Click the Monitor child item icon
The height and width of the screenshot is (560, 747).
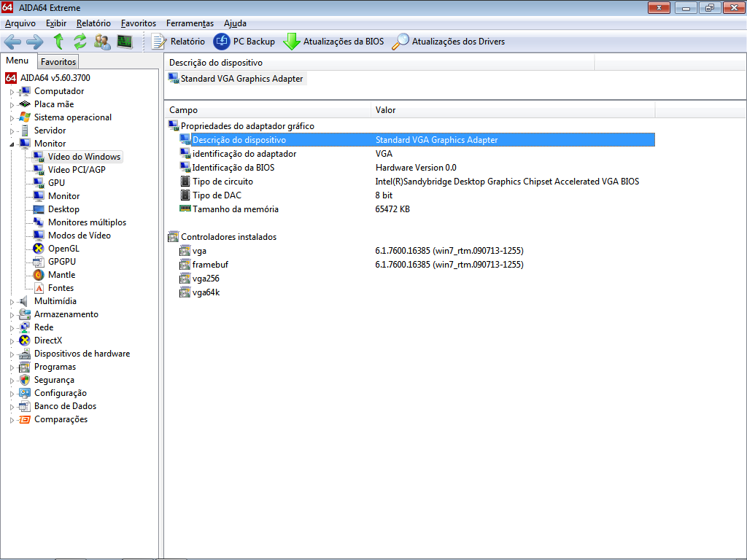39,195
